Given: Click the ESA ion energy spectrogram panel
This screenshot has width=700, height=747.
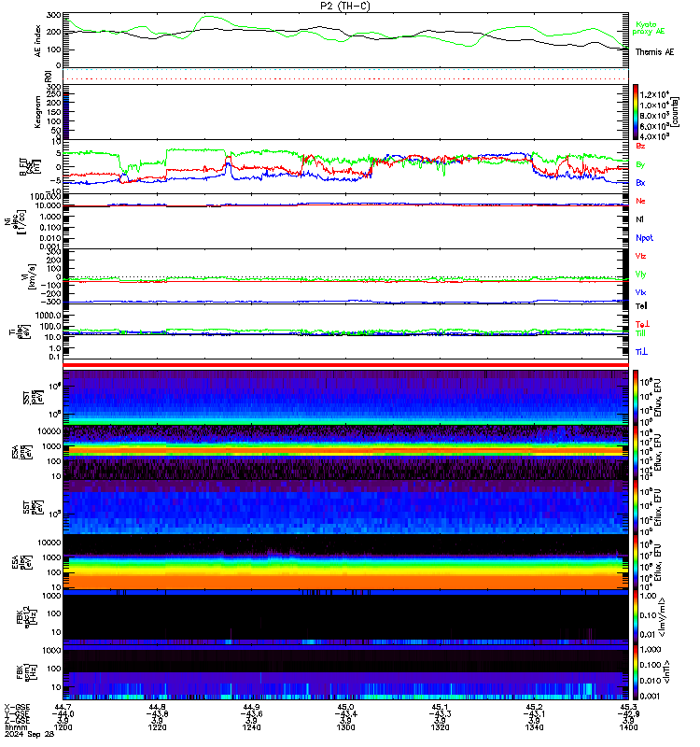Looking at the screenshot, I should tap(345, 452).
